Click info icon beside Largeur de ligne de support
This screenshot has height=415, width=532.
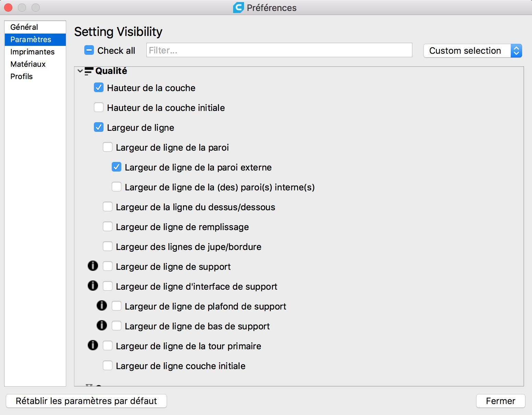coord(93,266)
